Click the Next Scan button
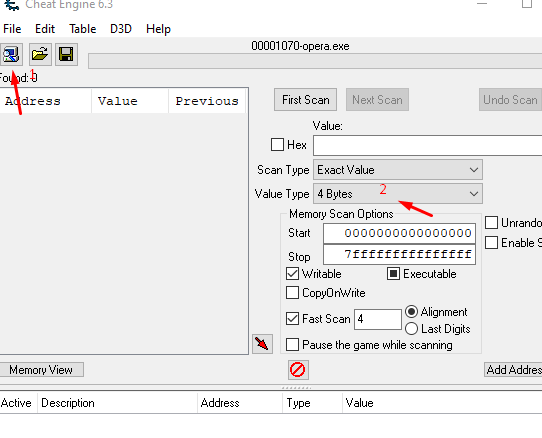Screen dimensions: 542x438 coord(377,100)
